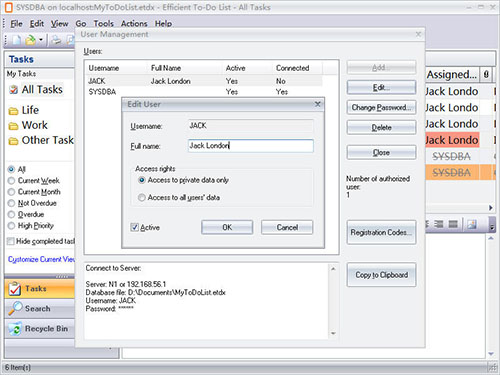Viewport: 500px width, 375px height.
Task: Open the Other Task folder icon
Action: point(13,141)
